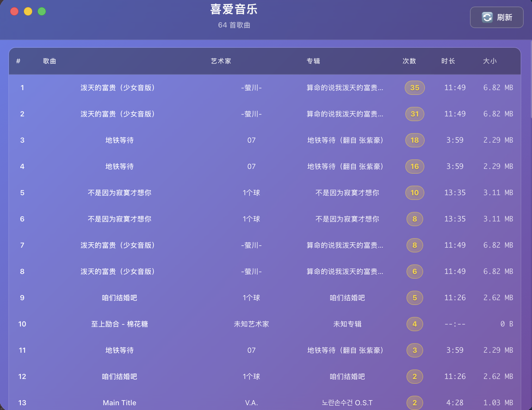Click the play count badge showing 5 for 咱们结婚吧

pyautogui.click(x=415, y=298)
